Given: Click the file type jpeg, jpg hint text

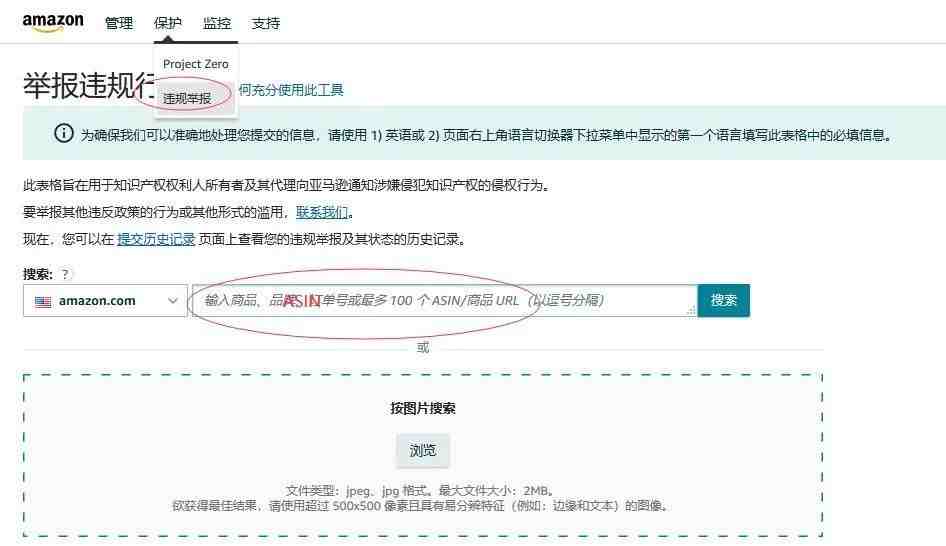Looking at the screenshot, I should 420,490.
